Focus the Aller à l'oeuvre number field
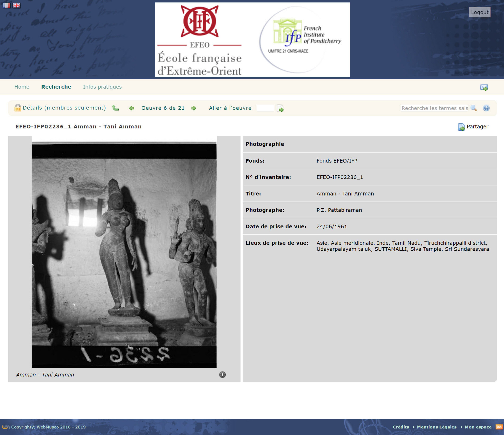This screenshot has width=504, height=435. (x=265, y=108)
